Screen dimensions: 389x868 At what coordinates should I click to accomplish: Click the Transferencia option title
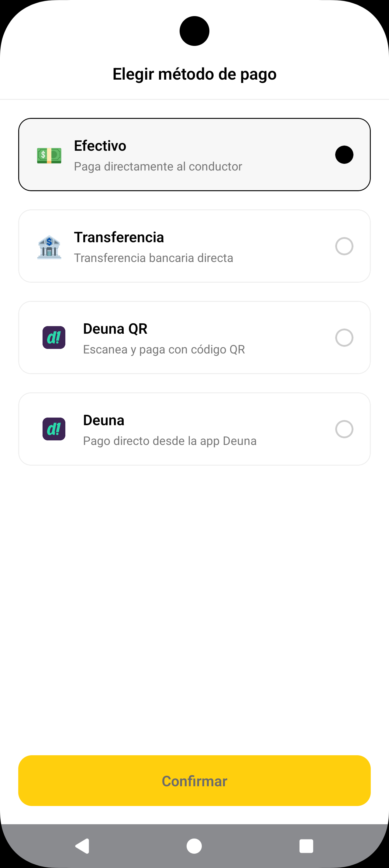point(119,237)
